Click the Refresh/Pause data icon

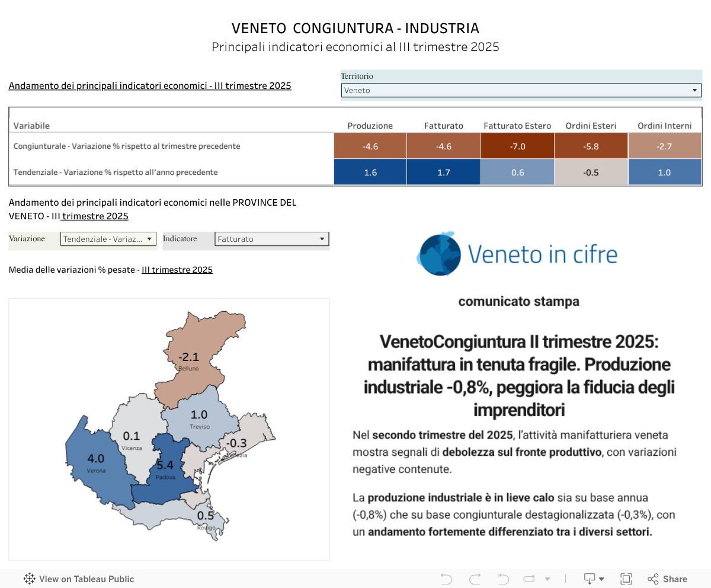[x=530, y=579]
